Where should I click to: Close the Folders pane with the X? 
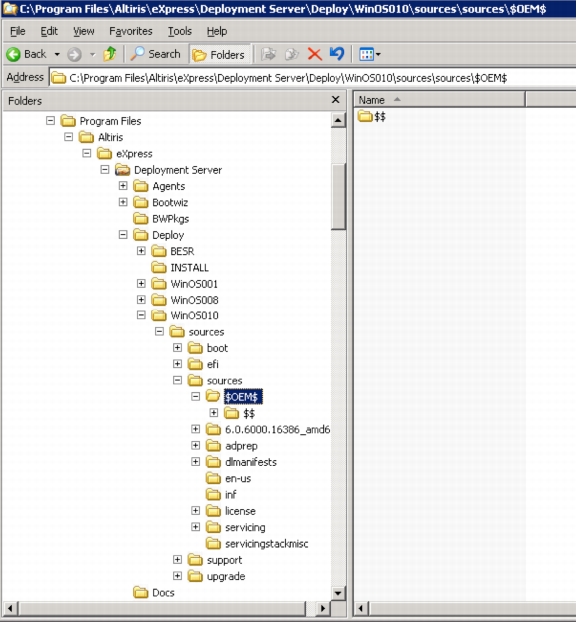(335, 100)
